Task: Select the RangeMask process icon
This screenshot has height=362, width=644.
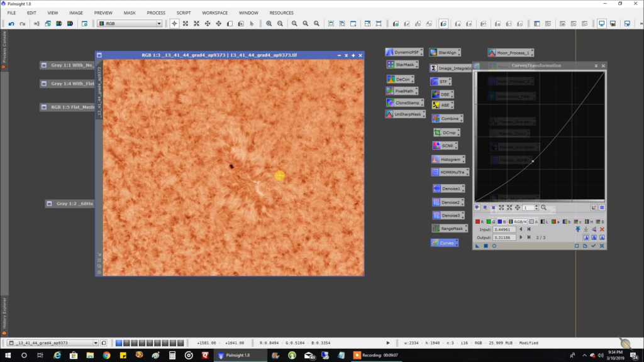Action: 450,228
